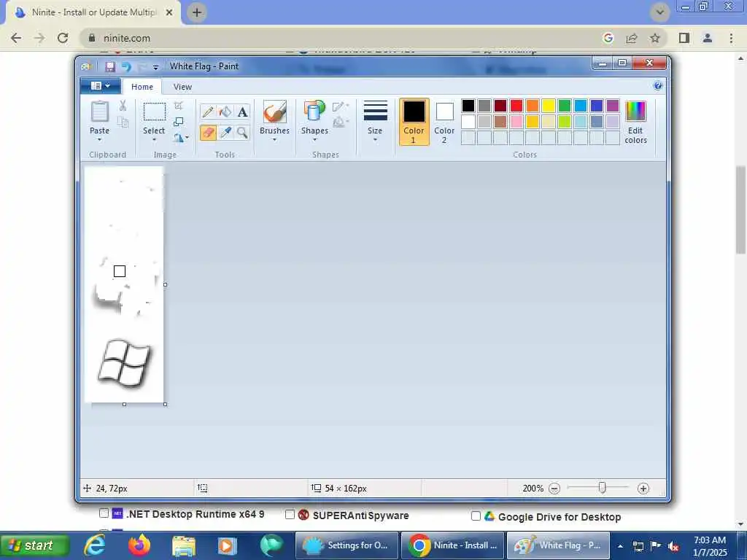The width and height of the screenshot is (747, 560).
Task: Select the Magnifier tool in Paint
Action: 242,133
